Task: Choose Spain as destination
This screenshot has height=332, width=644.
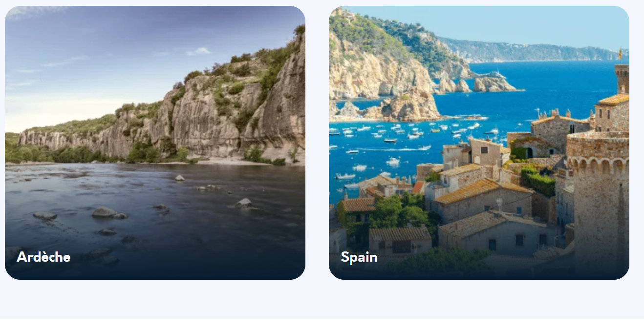Action: [x=479, y=143]
